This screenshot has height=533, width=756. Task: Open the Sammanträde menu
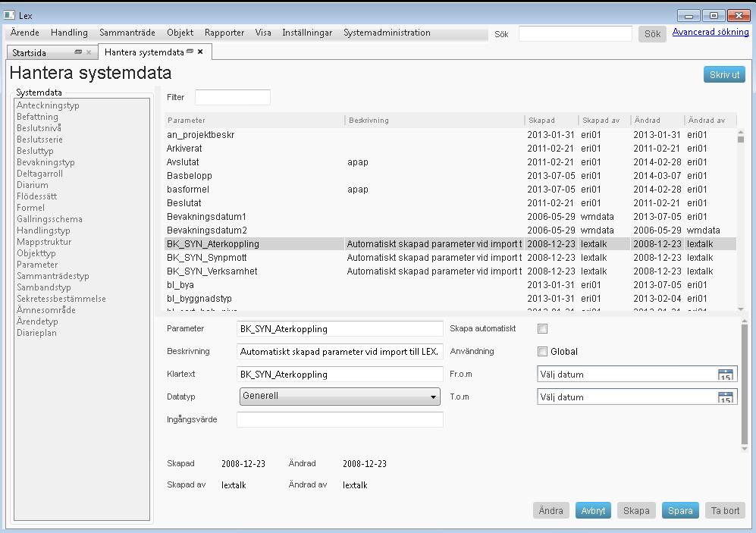click(127, 33)
